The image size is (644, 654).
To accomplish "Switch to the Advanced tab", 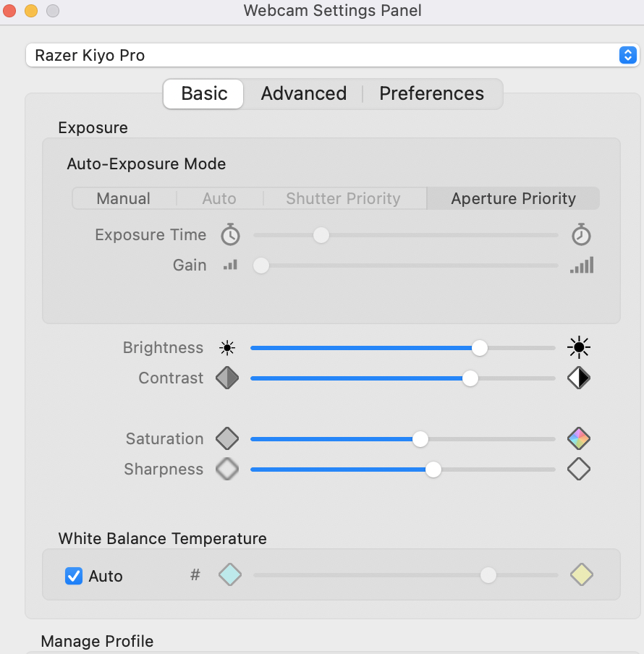I will pos(303,93).
